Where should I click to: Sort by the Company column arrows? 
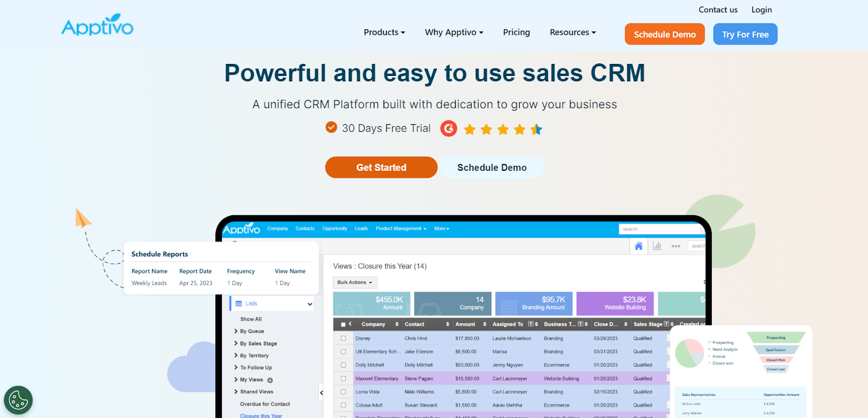[x=397, y=324]
